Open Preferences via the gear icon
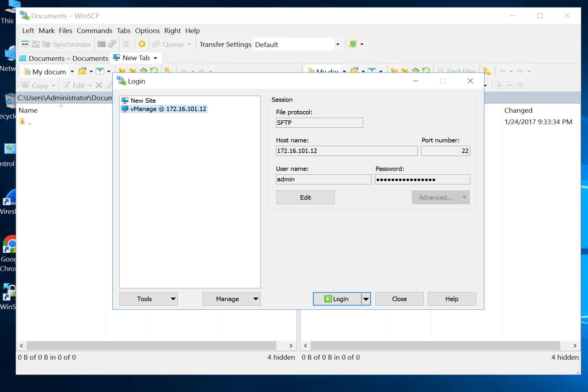Screen dimensions: 588x392 [x=142, y=44]
